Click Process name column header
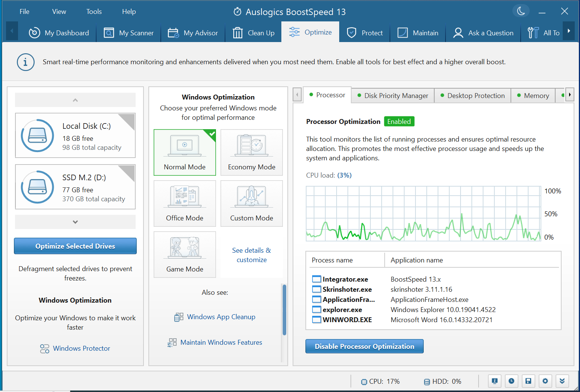Screen dimensions: 580x392 [347, 260]
